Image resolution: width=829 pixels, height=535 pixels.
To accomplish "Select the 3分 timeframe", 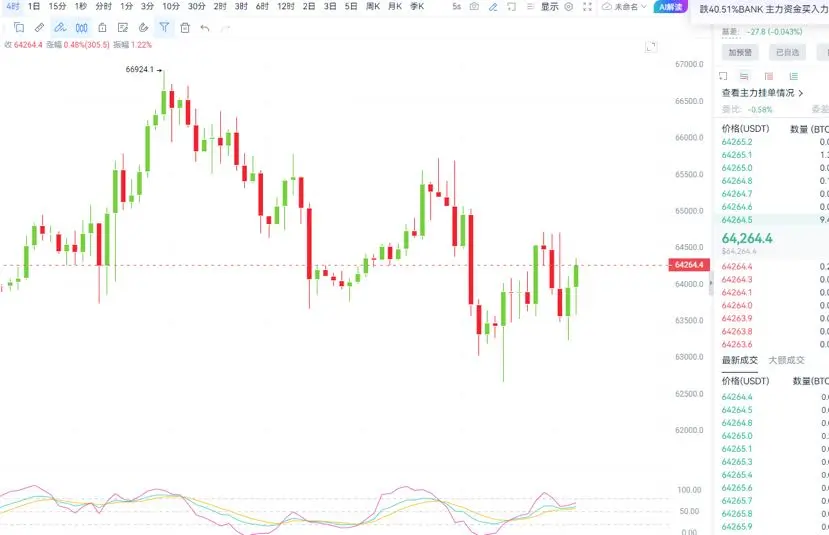I will click(148, 6).
